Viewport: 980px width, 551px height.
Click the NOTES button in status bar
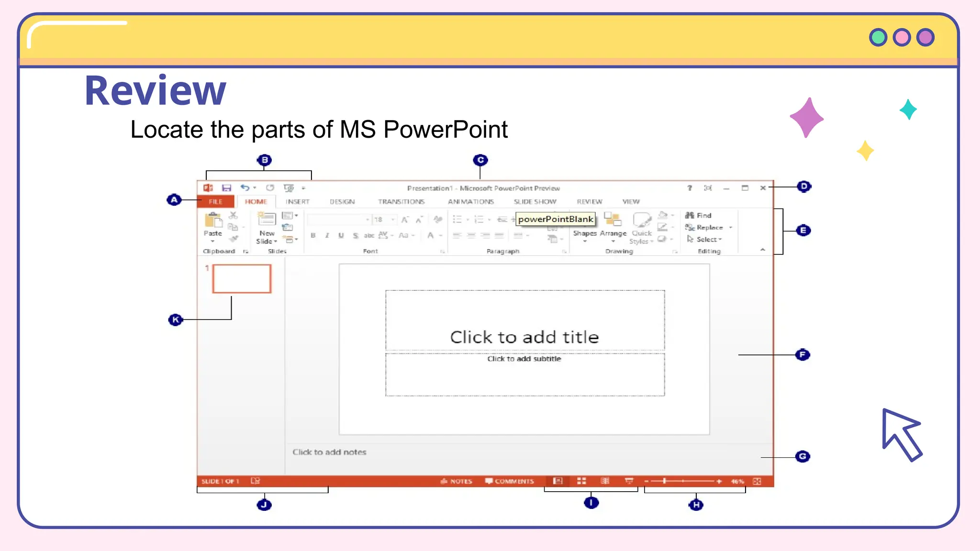pyautogui.click(x=456, y=481)
